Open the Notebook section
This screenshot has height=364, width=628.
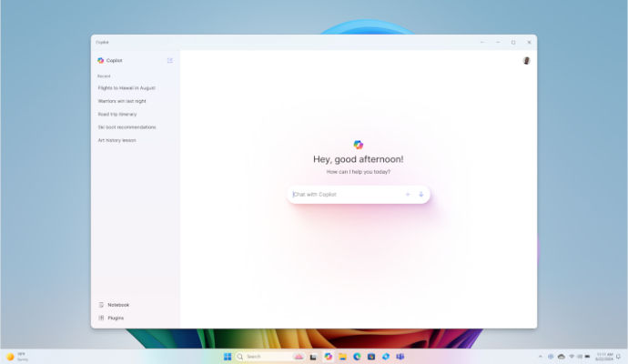click(118, 305)
